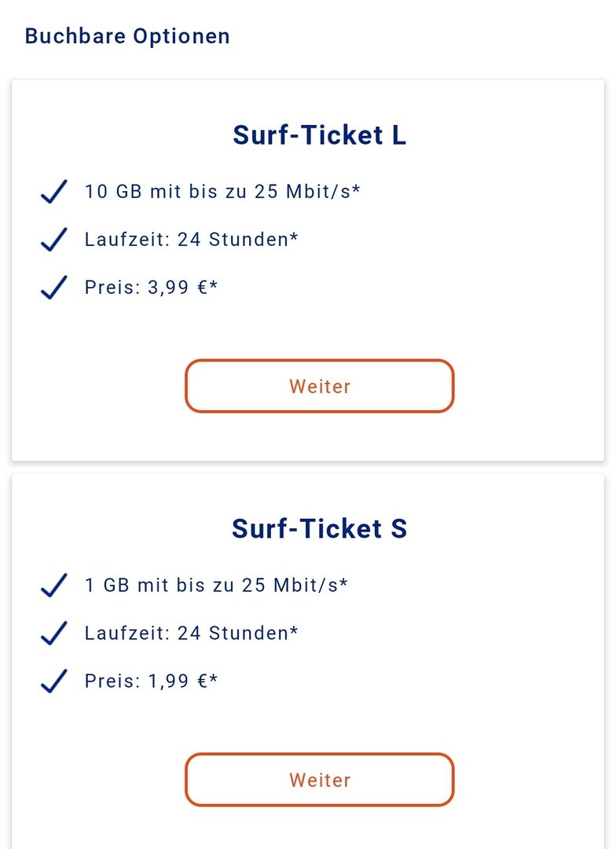
Task: Click the checkmark beside 1 GB data volume
Action: [x=53, y=586]
